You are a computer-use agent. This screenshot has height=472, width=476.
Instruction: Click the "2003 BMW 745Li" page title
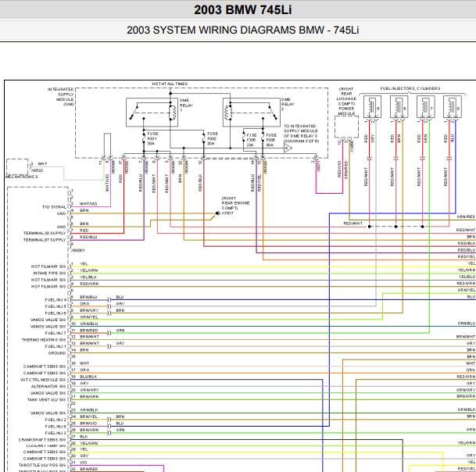243,9
